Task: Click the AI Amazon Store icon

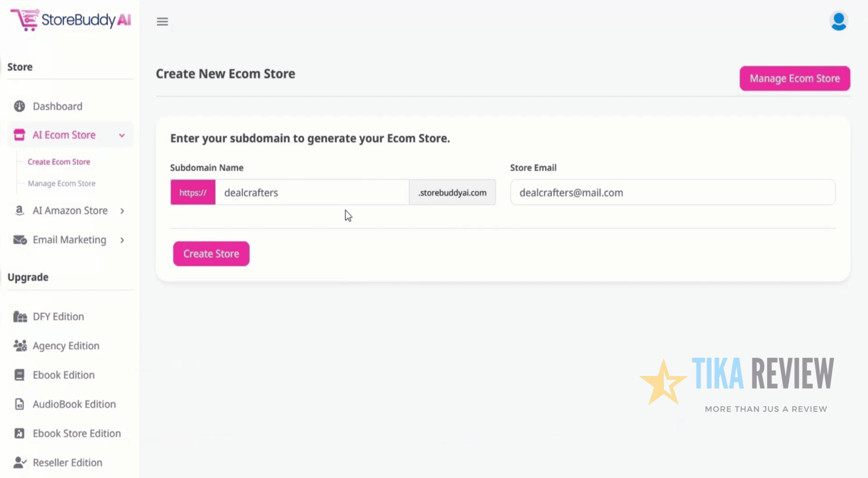Action: (x=19, y=210)
